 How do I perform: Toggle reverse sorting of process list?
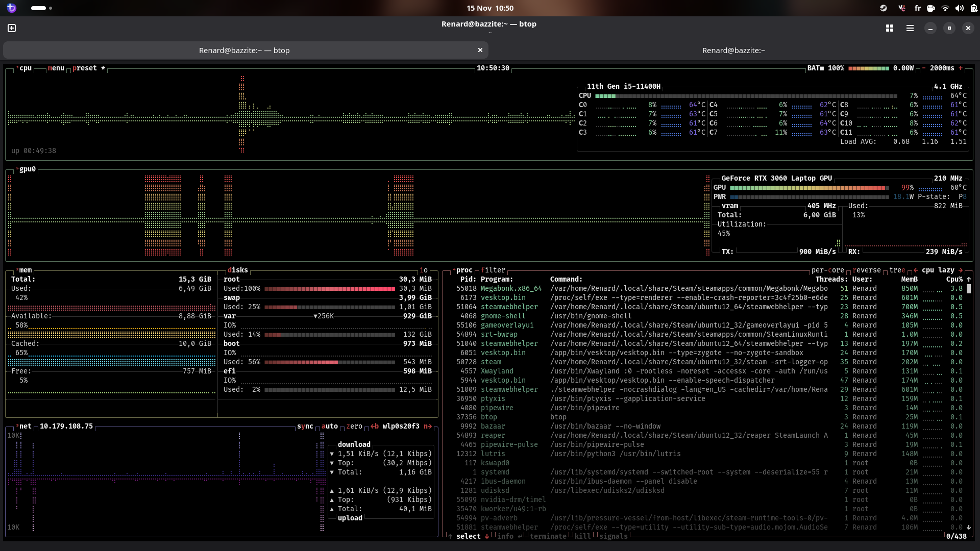point(866,270)
